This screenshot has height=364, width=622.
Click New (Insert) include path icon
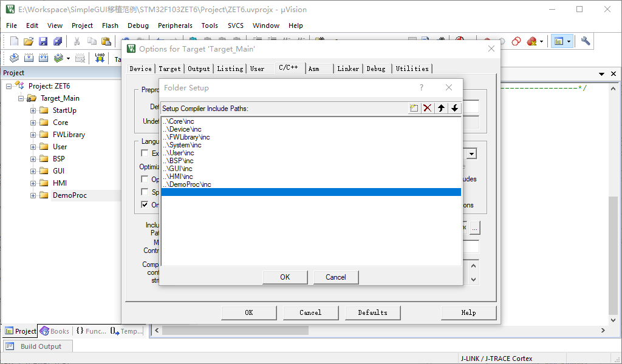point(414,108)
